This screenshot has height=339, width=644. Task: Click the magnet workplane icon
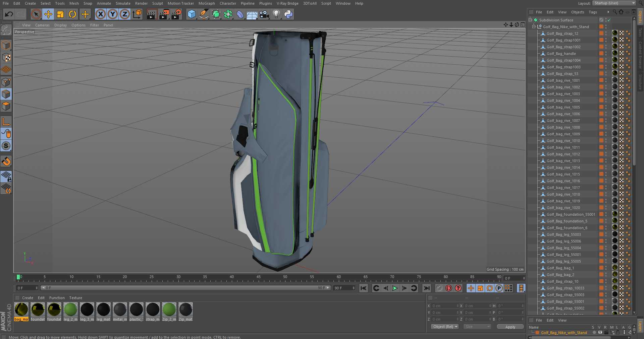pos(6,161)
